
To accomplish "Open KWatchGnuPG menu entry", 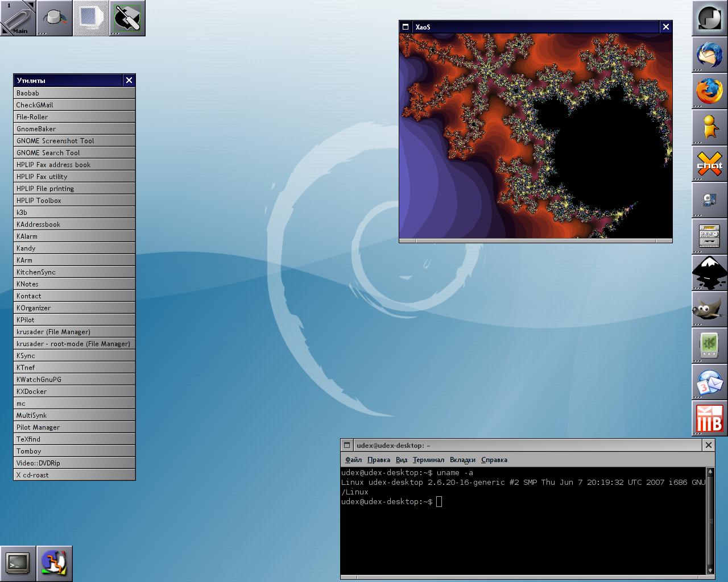I will 75,379.
